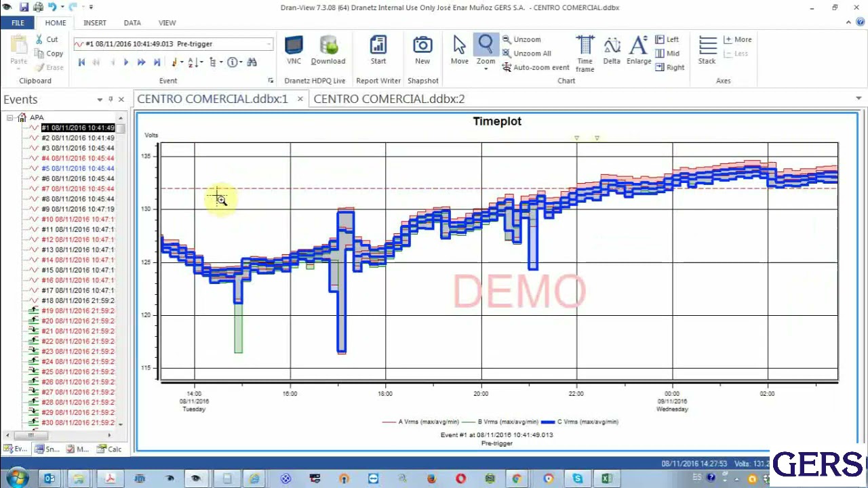The width and height of the screenshot is (868, 488).
Task: Click Unzoom All in Chart group
Action: tap(526, 53)
